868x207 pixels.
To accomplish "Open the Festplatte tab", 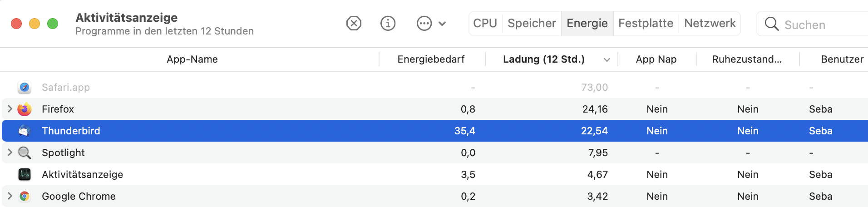I will [646, 23].
